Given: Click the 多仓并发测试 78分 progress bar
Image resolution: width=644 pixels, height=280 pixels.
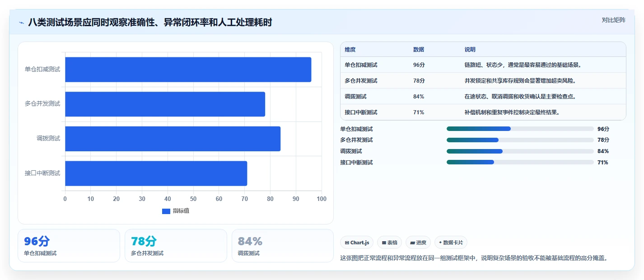Looking at the screenshot, I should tap(520, 140).
